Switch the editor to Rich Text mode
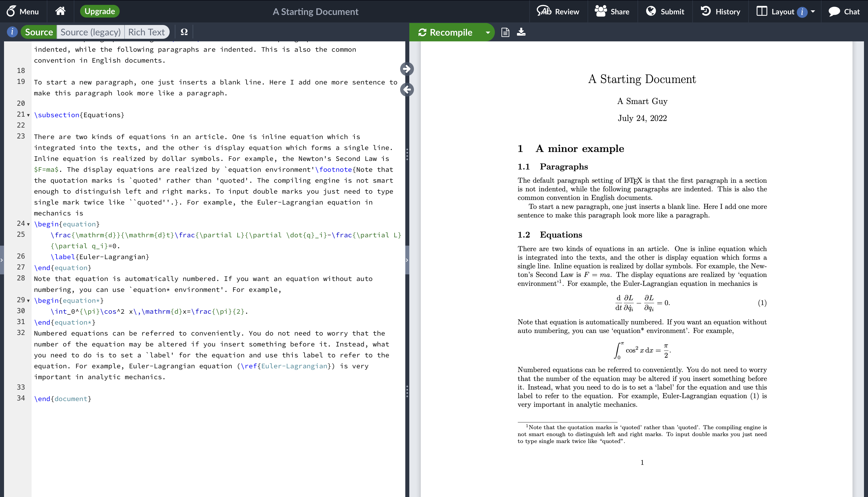Viewport: 868px width, 497px height. coord(146,32)
